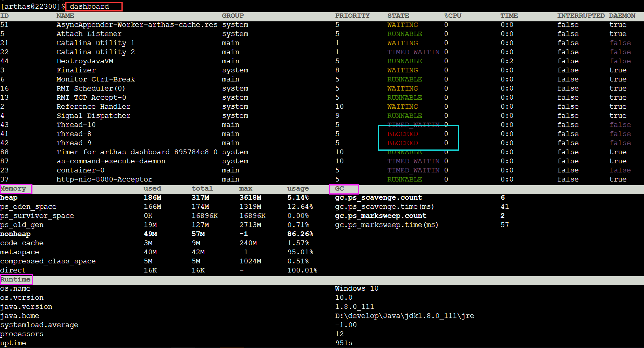Select the Memory section header
644x348 pixels.
13,189
